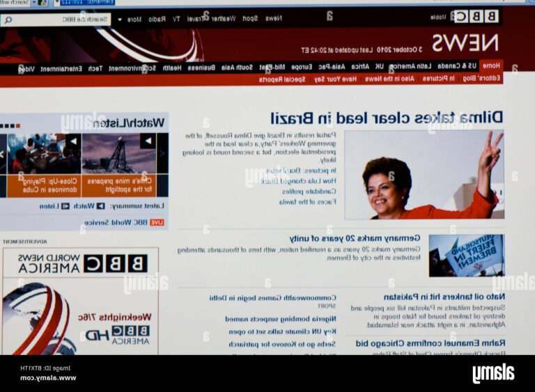Select the Tech section tab
This screenshot has height=392, width=535.
[x=95, y=69]
